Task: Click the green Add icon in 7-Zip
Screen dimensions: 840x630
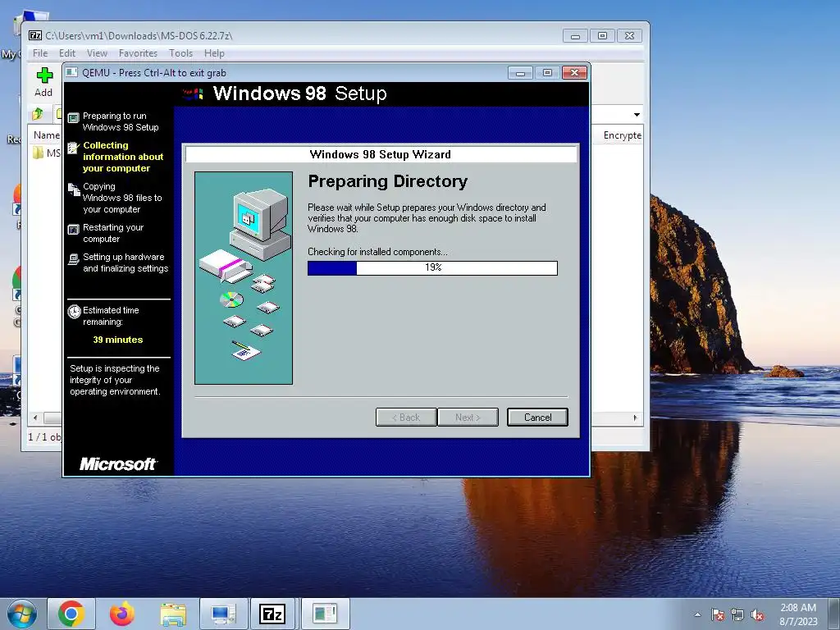Action: coord(44,75)
